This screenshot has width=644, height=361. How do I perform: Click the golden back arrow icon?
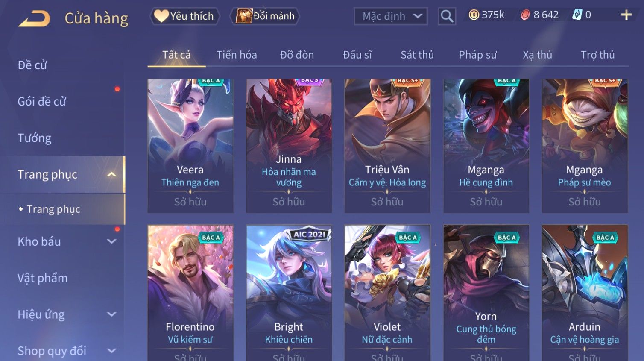tap(34, 18)
